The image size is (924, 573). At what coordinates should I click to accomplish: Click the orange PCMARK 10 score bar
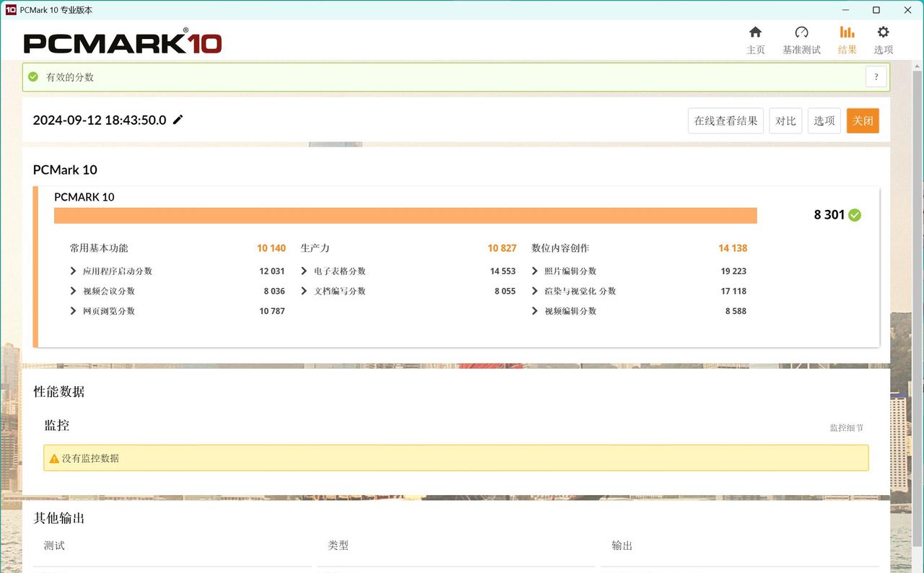[x=406, y=216]
